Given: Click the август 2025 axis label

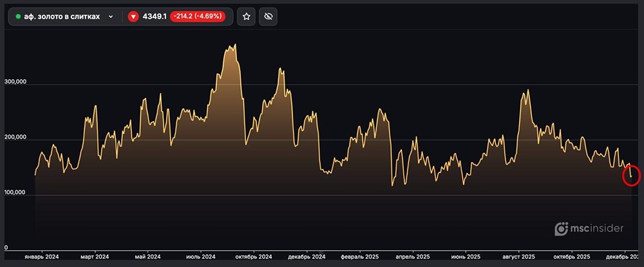Looking at the screenshot, I should click(518, 257).
